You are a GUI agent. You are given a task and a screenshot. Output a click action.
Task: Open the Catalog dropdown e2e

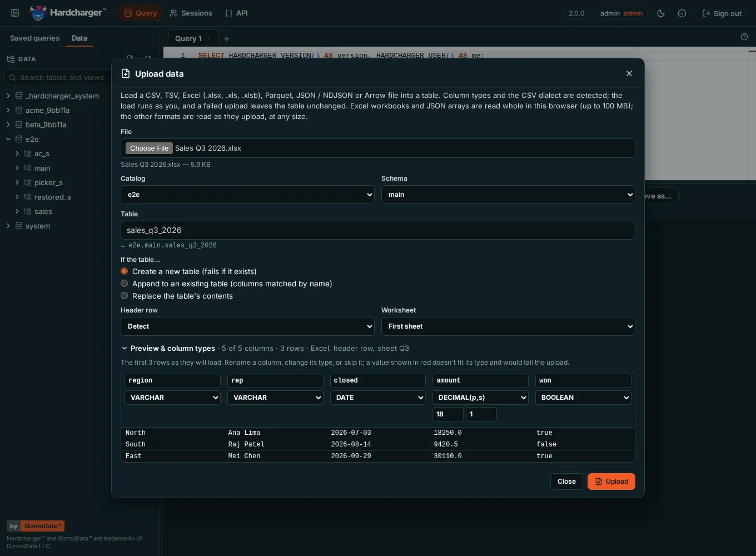[x=247, y=195]
